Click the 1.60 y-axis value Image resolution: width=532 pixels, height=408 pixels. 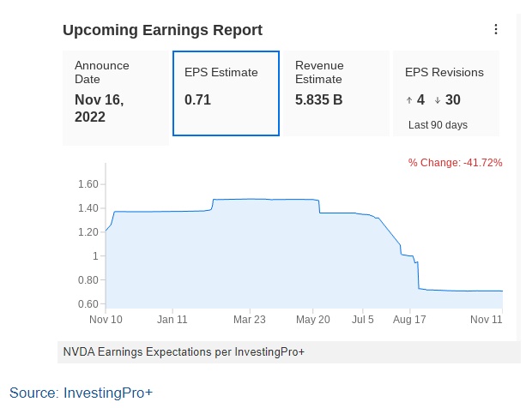click(x=89, y=184)
